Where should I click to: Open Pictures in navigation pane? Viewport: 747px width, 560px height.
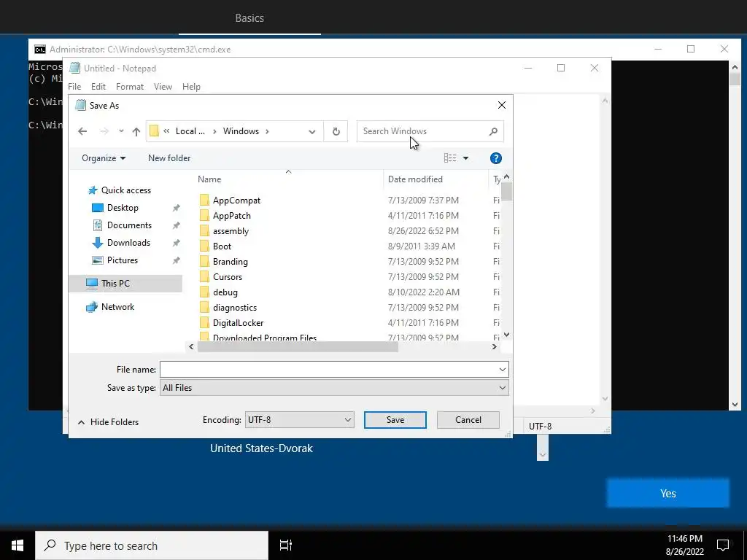[x=123, y=260]
